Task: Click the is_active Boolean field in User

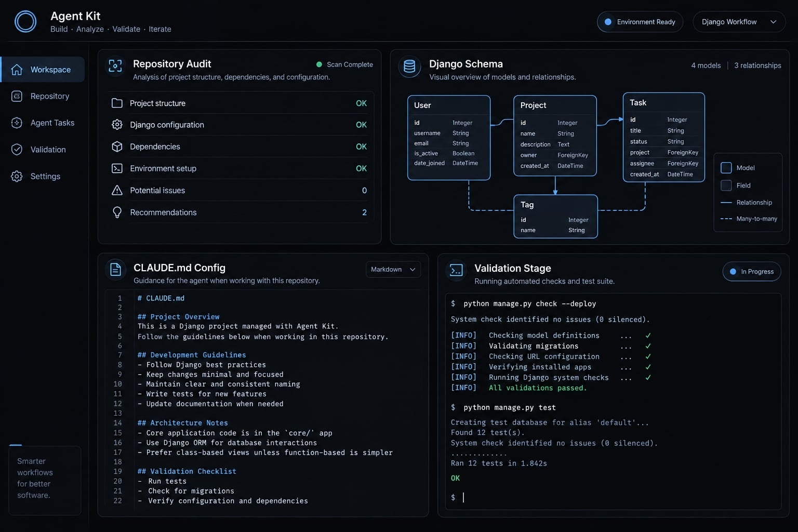Action: coord(444,153)
